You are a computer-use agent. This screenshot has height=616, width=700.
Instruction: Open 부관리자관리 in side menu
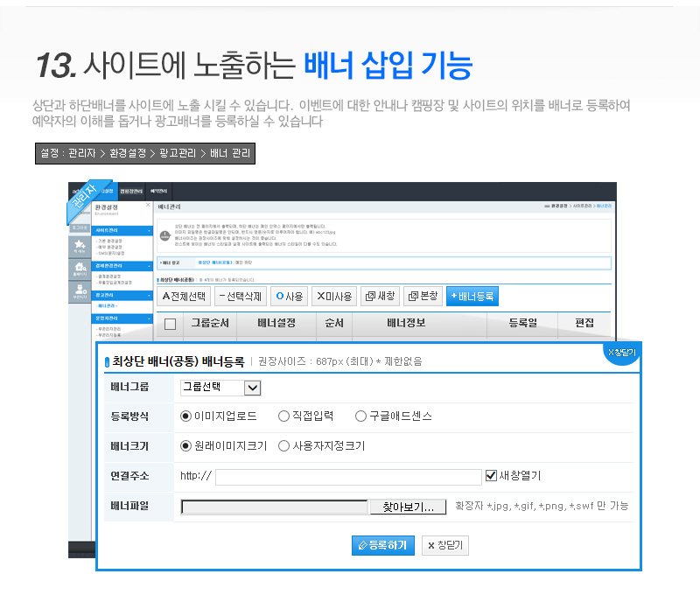[108, 329]
